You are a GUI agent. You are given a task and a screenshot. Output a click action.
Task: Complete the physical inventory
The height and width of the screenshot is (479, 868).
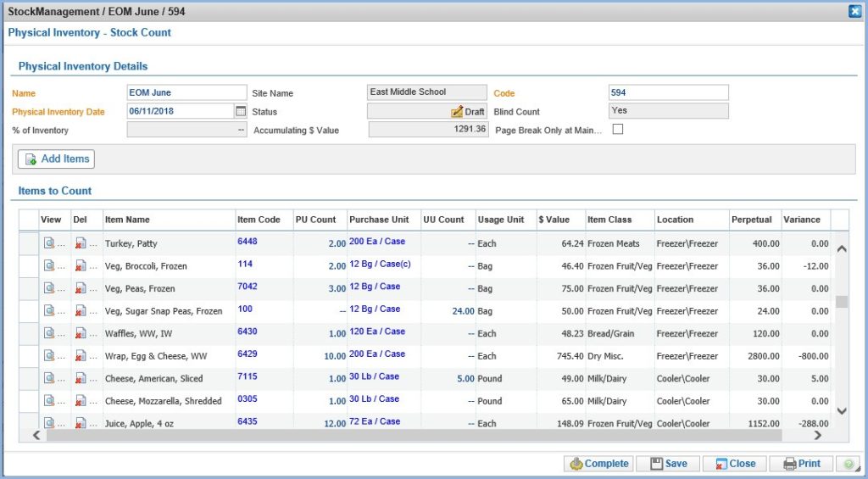[x=598, y=464]
